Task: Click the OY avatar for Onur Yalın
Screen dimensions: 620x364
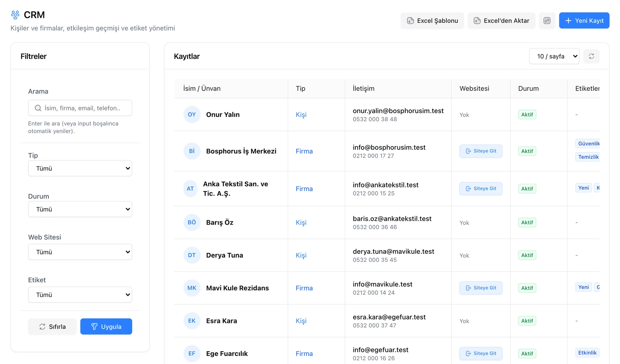Action: tap(192, 115)
